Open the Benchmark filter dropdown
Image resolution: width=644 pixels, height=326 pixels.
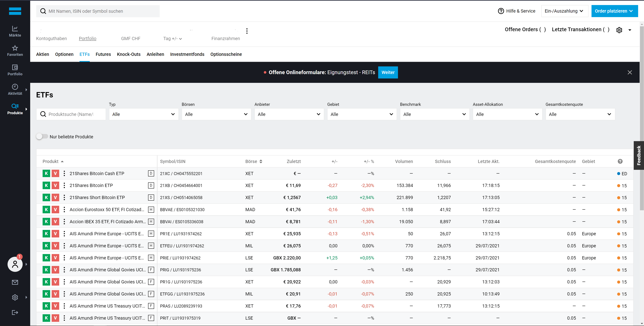click(435, 114)
